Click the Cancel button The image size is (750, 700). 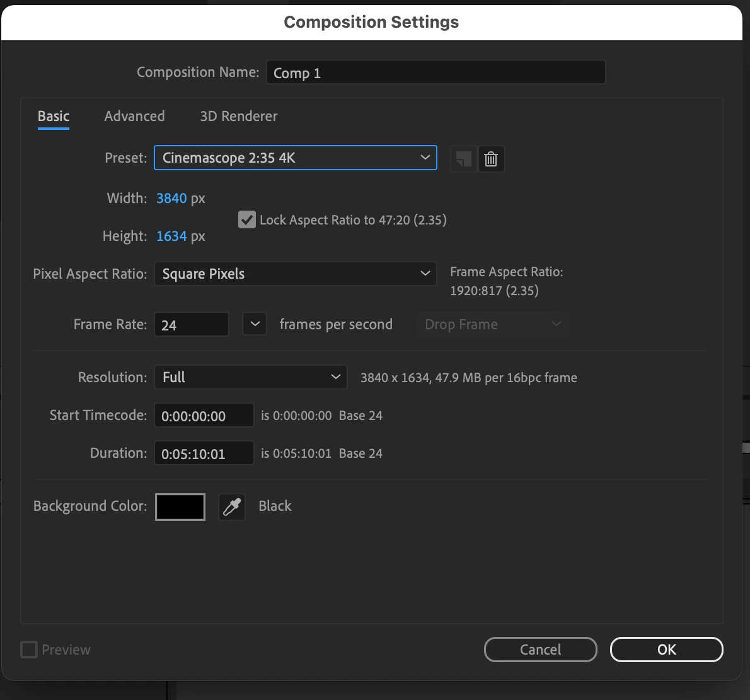[x=541, y=650]
